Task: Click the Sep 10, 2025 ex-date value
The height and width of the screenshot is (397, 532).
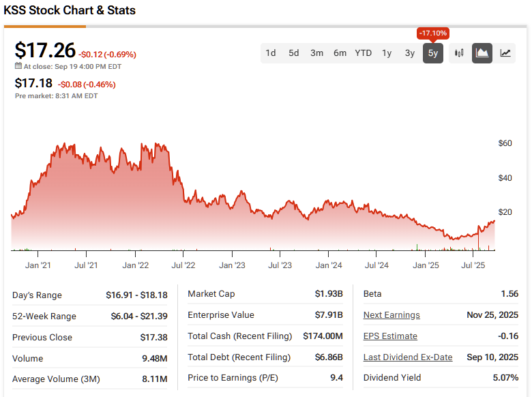Action: point(492,357)
